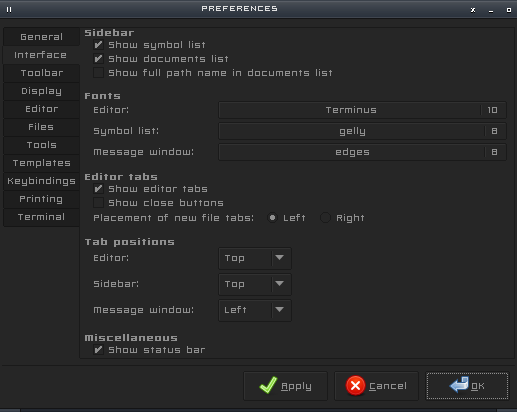Expand the Sidebar tab position dropdown
Viewport: 517px width, 412px height.
pyautogui.click(x=255, y=284)
